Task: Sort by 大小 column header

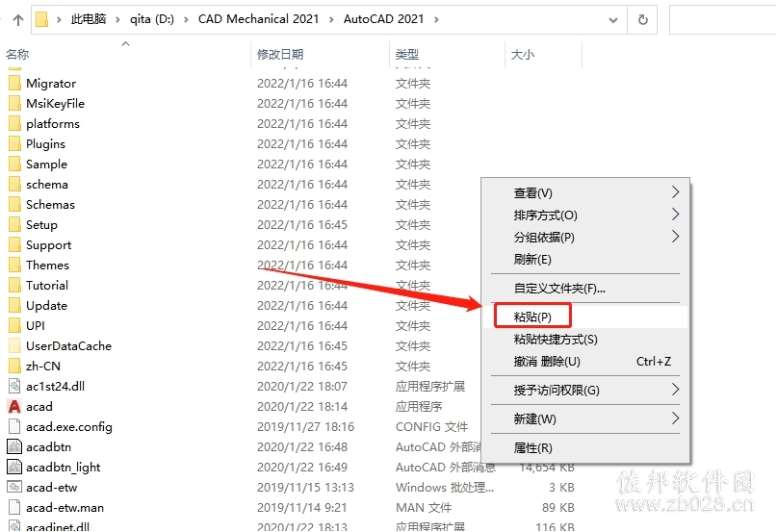Action: click(x=543, y=54)
